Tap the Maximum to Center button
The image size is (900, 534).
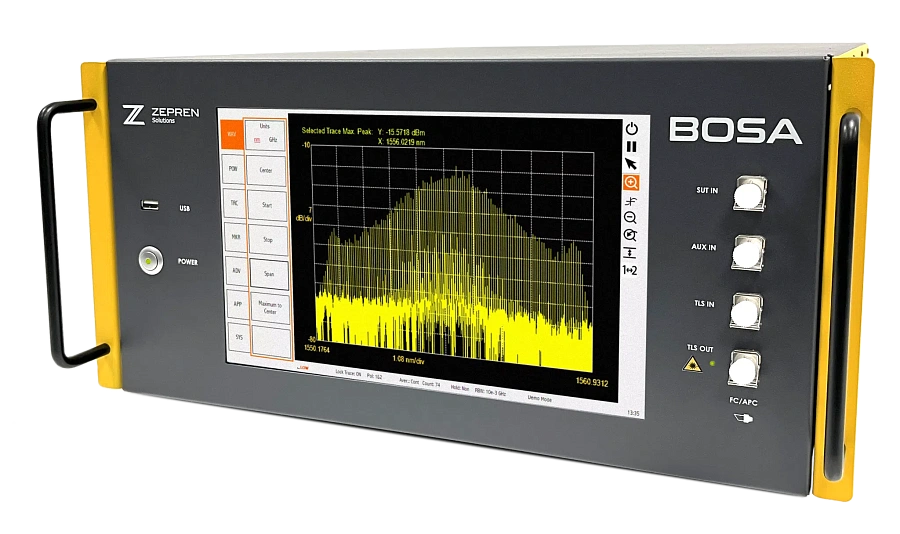pos(270,308)
